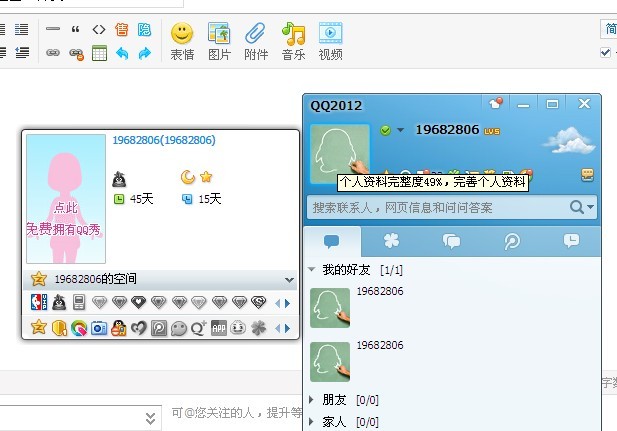Open the photo album camera icon

[x=99, y=328]
